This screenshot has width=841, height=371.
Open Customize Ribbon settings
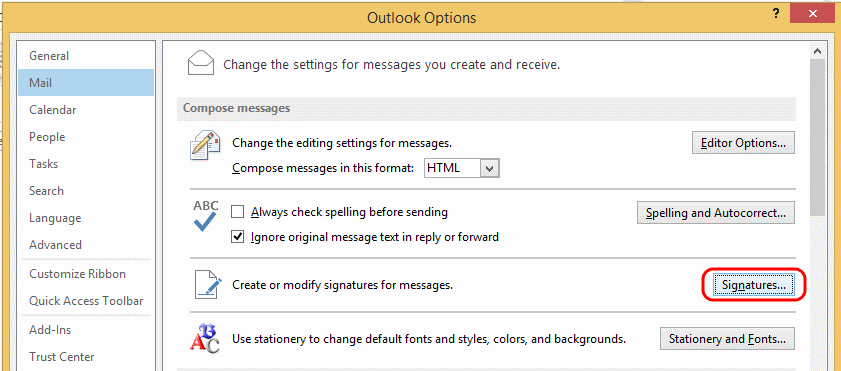click(86, 274)
